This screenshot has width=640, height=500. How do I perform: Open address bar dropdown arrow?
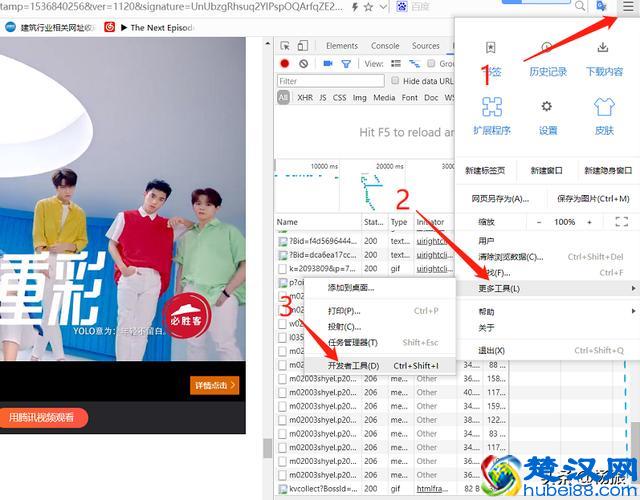pos(383,7)
